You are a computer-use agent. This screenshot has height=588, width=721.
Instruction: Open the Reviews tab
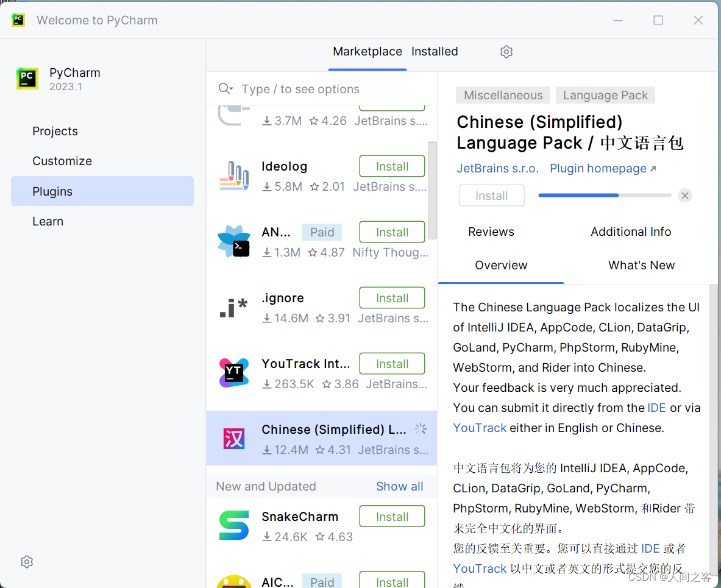[x=491, y=232]
